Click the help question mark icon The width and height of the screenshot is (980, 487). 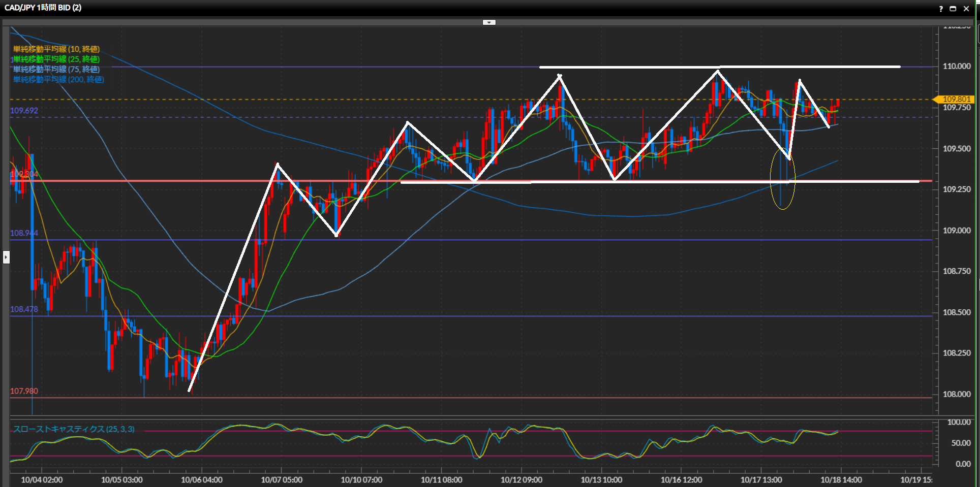point(941,9)
